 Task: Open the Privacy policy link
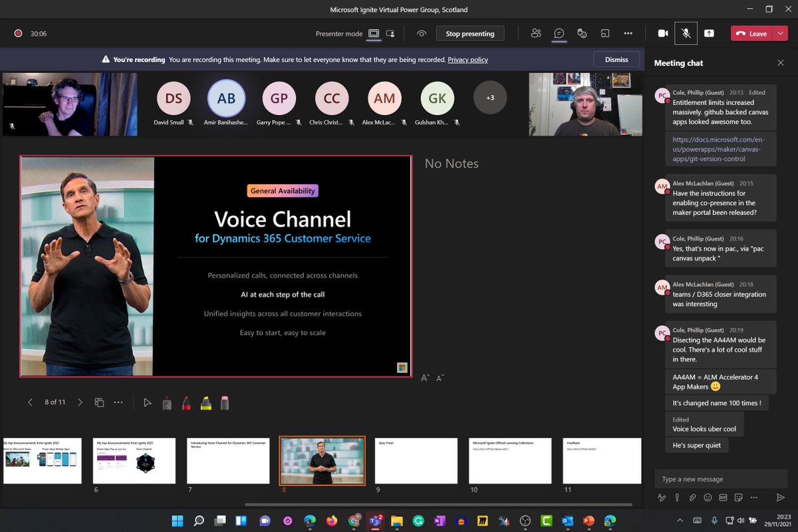pyautogui.click(x=467, y=59)
